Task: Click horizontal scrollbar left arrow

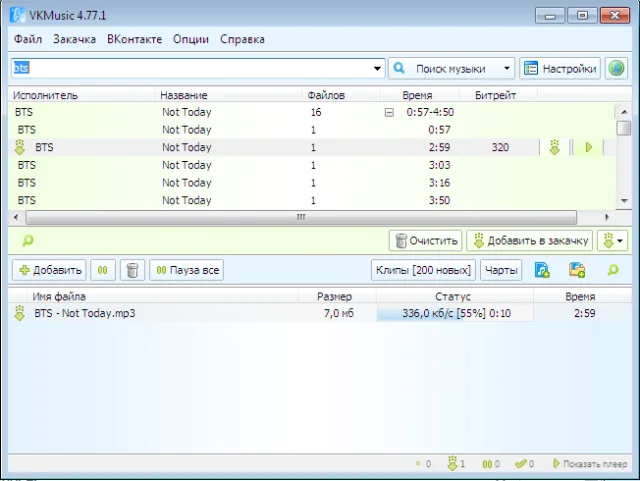Action: click(16, 217)
